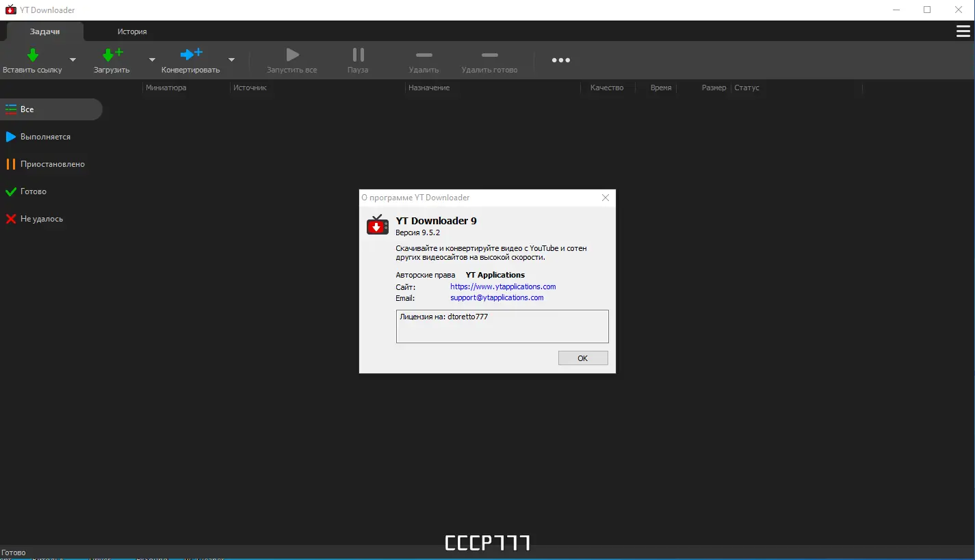
Task: Sort by the Качество column header
Action: (x=608, y=88)
